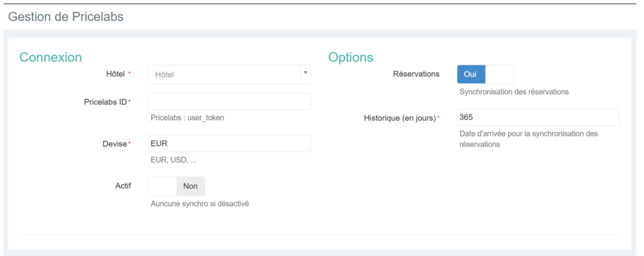Click the Actif label

[x=123, y=186]
